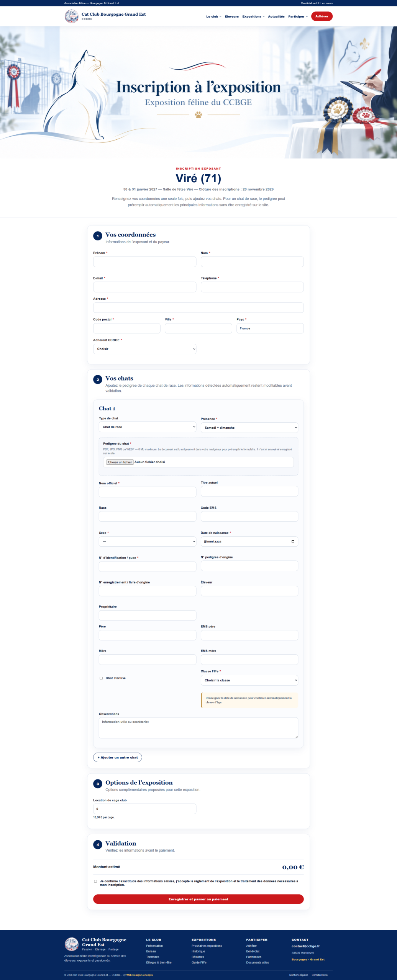
Task: Focus the Prénom input field
Action: [x=145, y=262]
